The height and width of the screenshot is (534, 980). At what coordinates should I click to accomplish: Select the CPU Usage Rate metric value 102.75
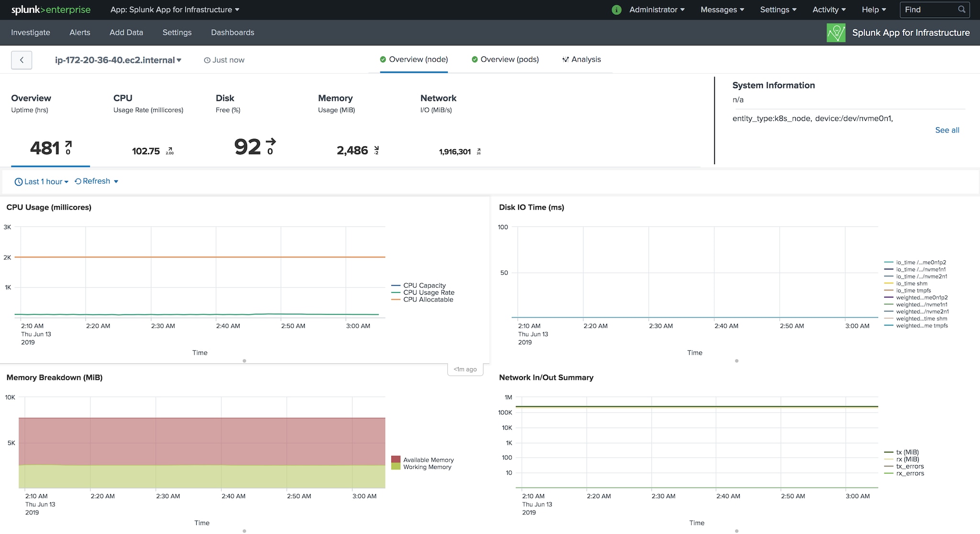146,151
